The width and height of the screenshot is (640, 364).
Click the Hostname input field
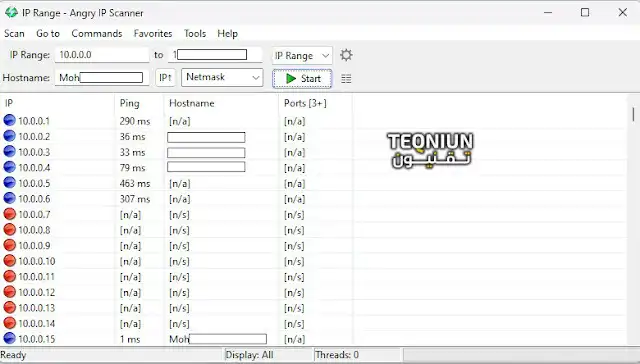pyautogui.click(x=102, y=78)
